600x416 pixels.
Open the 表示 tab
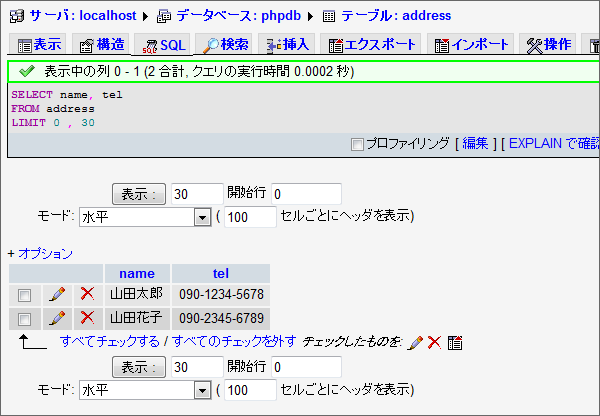tap(38, 45)
